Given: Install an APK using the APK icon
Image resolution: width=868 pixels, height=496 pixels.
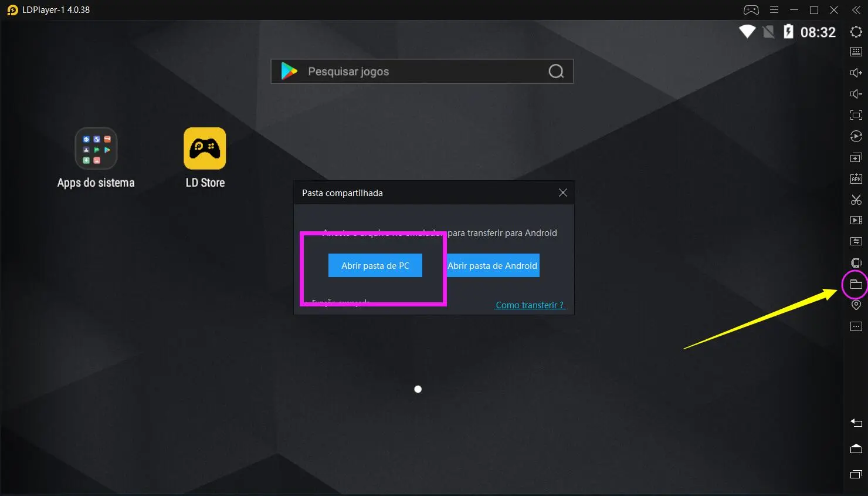Looking at the screenshot, I should click(856, 179).
